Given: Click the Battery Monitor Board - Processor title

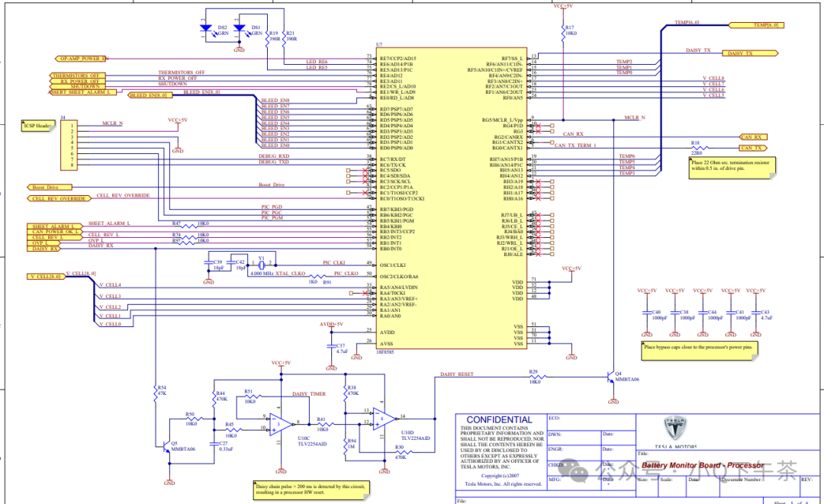Looking at the screenshot, I should (703, 465).
